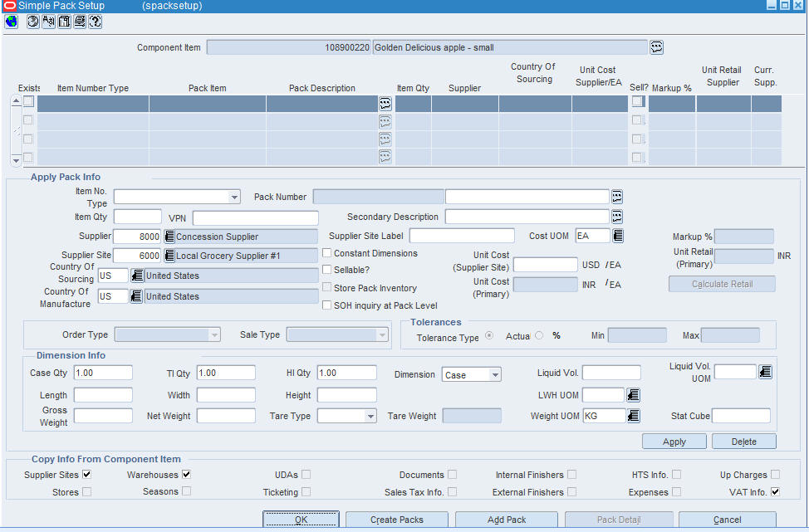This screenshot has width=809, height=532.
Task: Open the Dimension dropdown showing Case
Action: [495, 375]
